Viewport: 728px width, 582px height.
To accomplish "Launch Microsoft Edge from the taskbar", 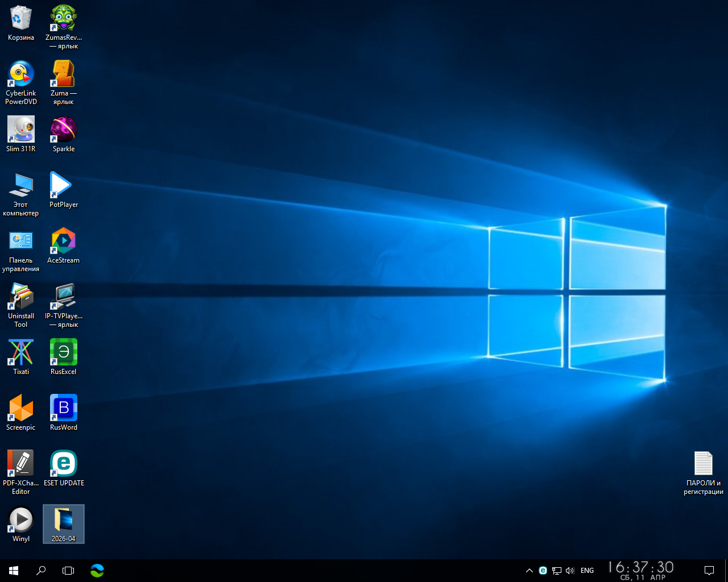I will coord(97,570).
